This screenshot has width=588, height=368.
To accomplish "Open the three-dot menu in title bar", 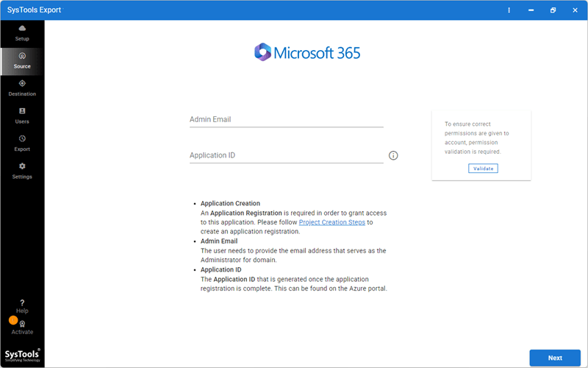I will coord(509,10).
